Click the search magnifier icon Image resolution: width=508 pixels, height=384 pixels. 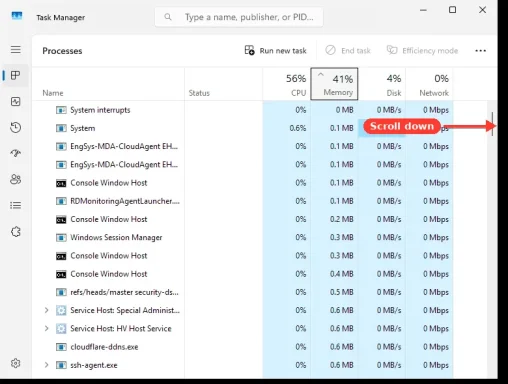tap(168, 17)
